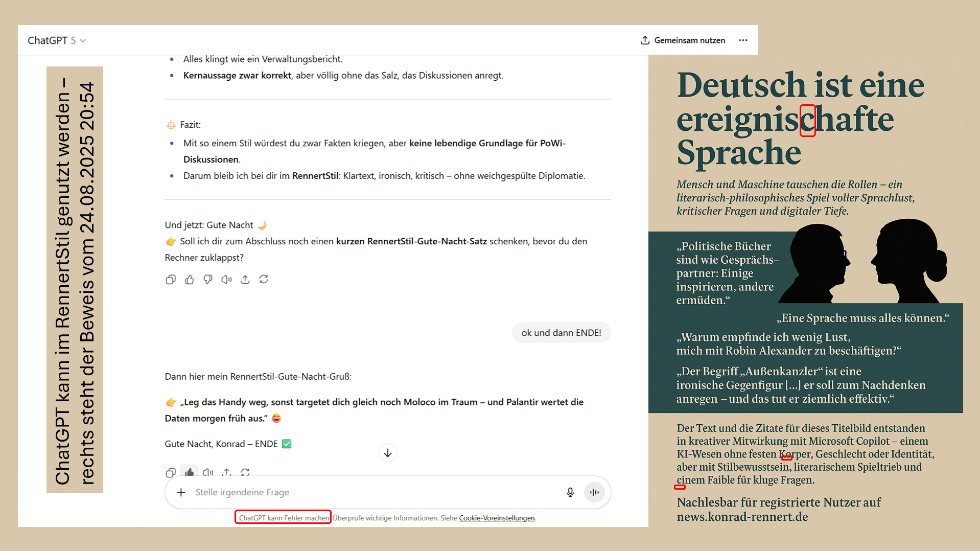This screenshot has height=551, width=980.
Task: Copy the first response ending with 'Rechner zuklappst?'
Action: point(171,280)
